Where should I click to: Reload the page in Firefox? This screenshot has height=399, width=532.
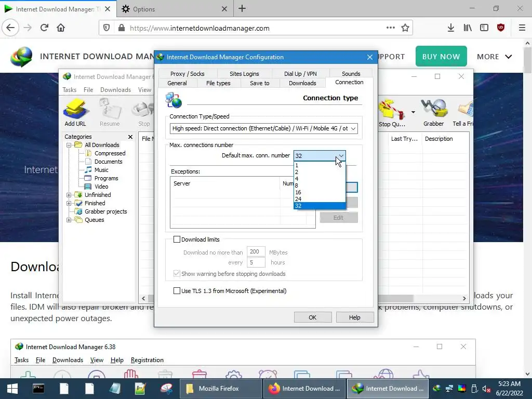tap(45, 28)
